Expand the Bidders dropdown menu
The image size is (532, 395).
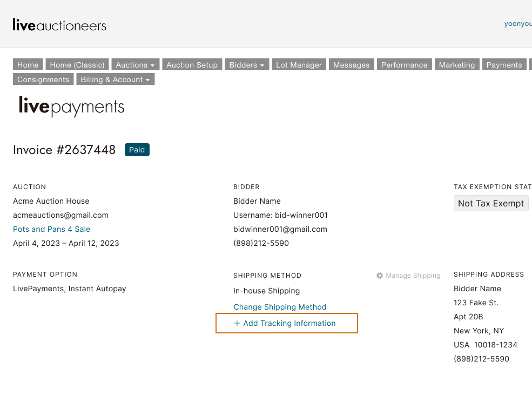pos(247,64)
